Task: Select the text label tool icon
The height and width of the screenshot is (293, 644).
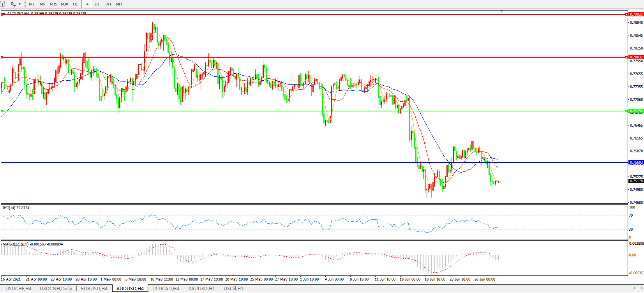Action: point(2,4)
